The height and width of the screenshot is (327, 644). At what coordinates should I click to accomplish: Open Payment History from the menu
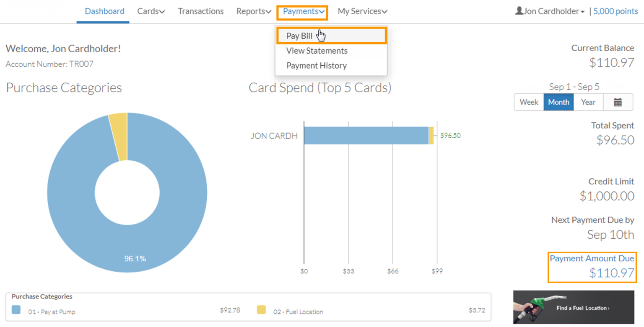tap(316, 65)
